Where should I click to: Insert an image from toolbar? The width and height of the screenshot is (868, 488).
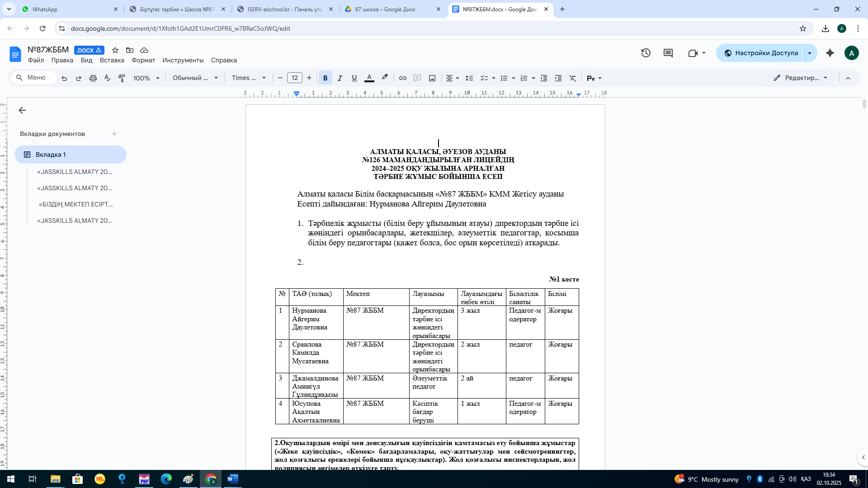click(x=432, y=78)
